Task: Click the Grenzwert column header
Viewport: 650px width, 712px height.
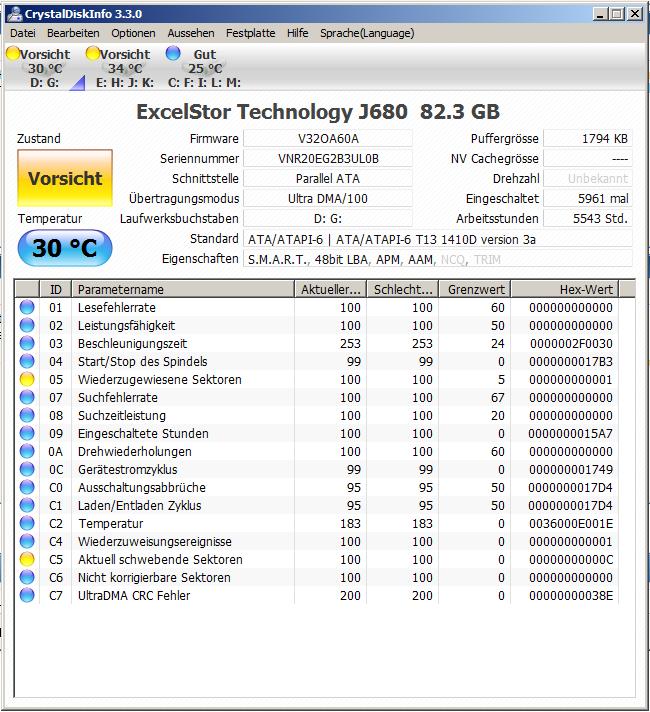Action: pyautogui.click(x=475, y=289)
